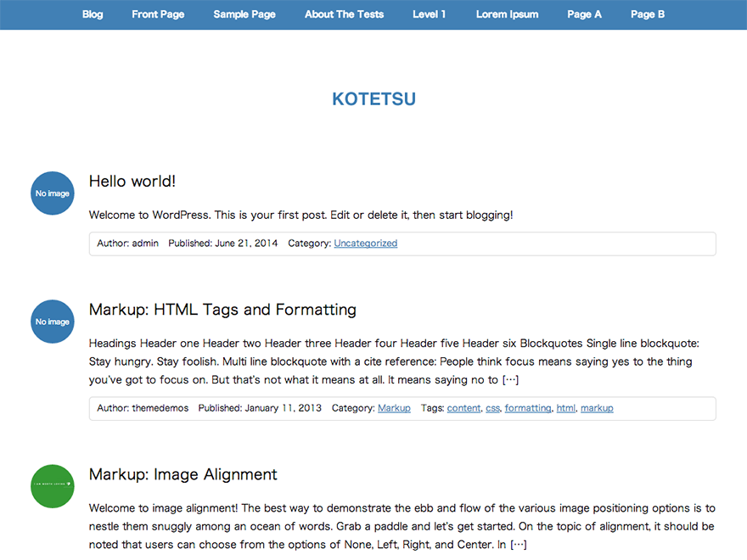747x560 pixels.
Task: Open the Markup category archive
Action: click(x=394, y=408)
